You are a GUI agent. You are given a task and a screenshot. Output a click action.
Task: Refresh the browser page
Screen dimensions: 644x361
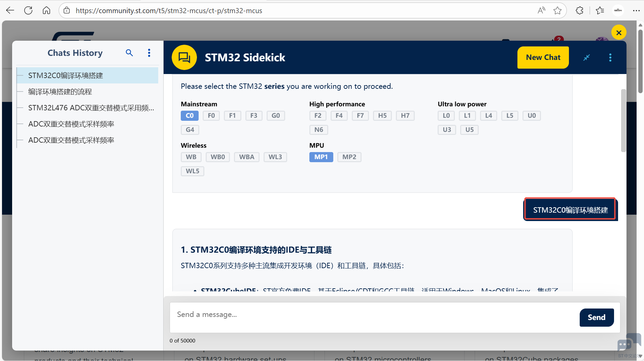point(28,10)
